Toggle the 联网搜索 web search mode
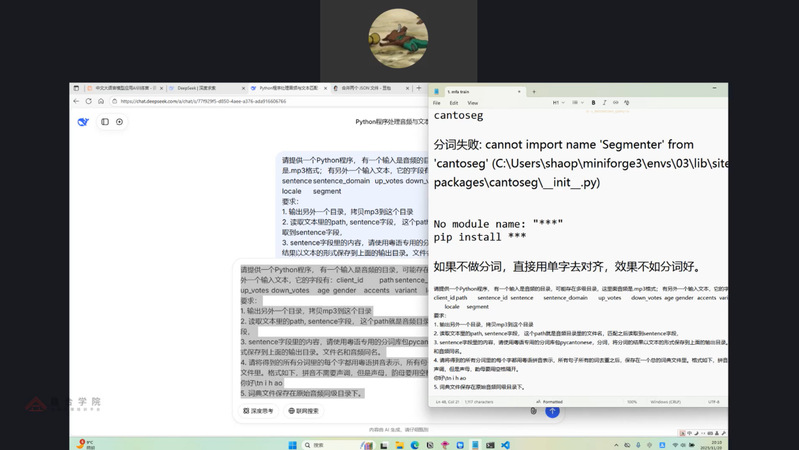Image resolution: width=799 pixels, height=450 pixels. [x=304, y=410]
